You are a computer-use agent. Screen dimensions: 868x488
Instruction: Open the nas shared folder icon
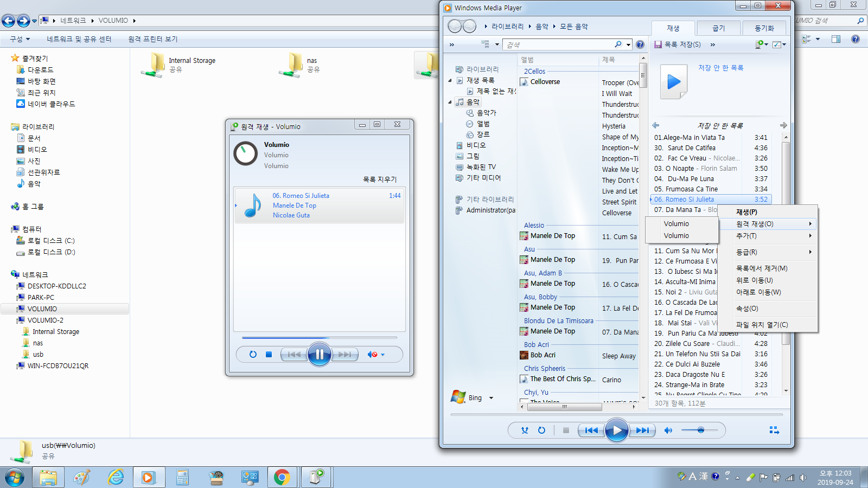coord(291,65)
